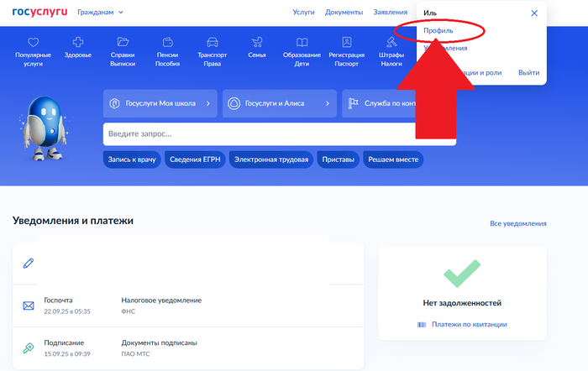Open the Услуги menu item

303,13
